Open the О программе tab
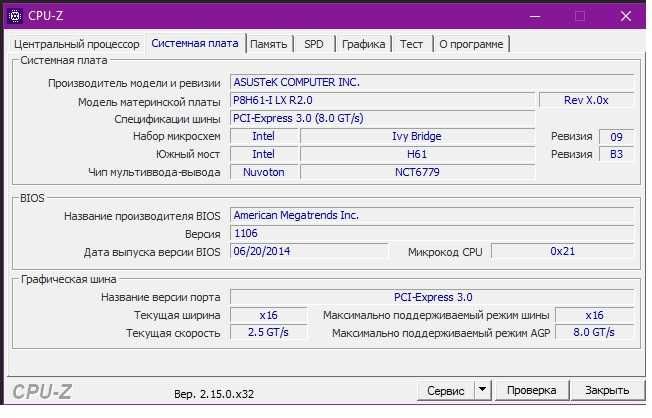Viewport: 652px width, 418px height. click(471, 44)
